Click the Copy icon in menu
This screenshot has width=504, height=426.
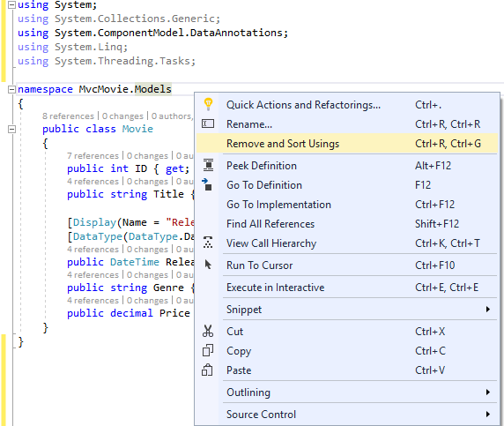(x=208, y=350)
